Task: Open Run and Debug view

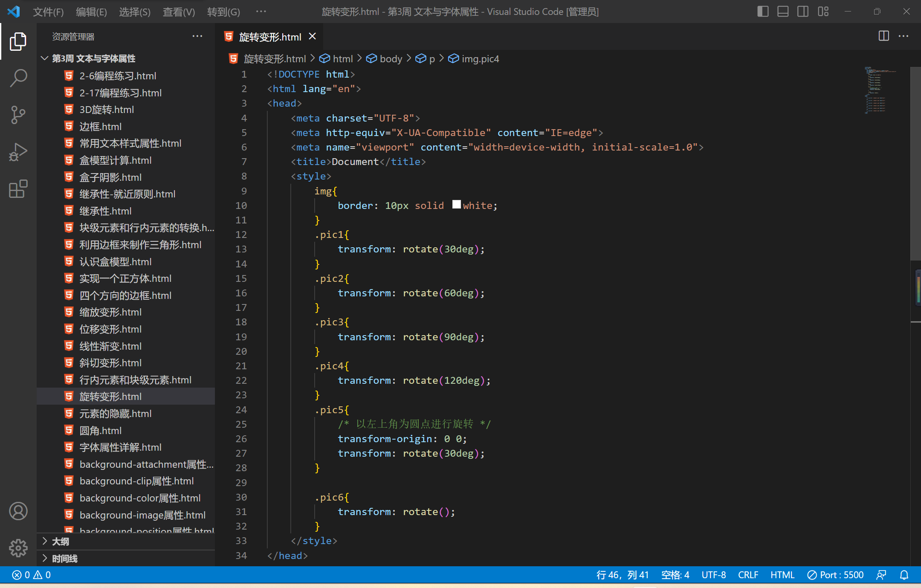Action: (x=18, y=152)
